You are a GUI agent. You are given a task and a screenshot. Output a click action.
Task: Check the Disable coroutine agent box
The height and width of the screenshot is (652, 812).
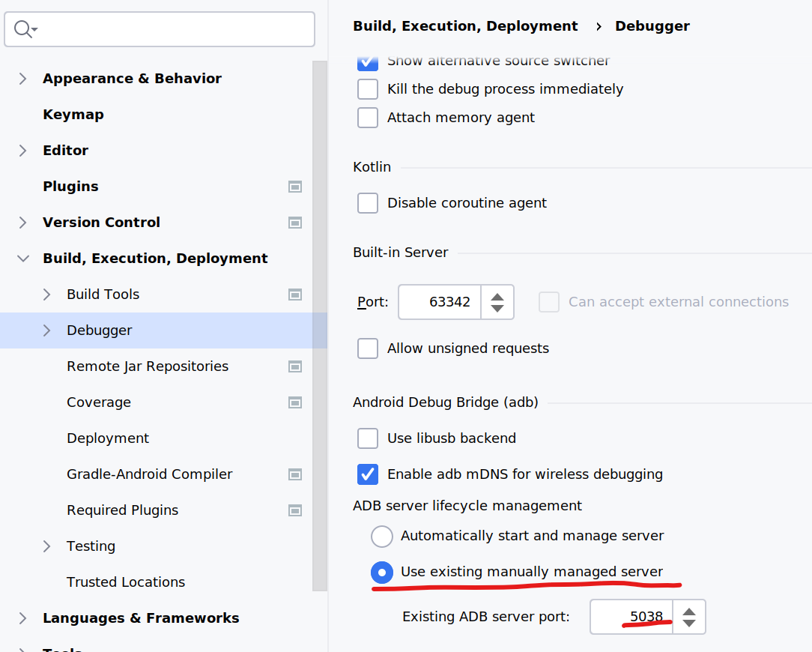pos(368,203)
